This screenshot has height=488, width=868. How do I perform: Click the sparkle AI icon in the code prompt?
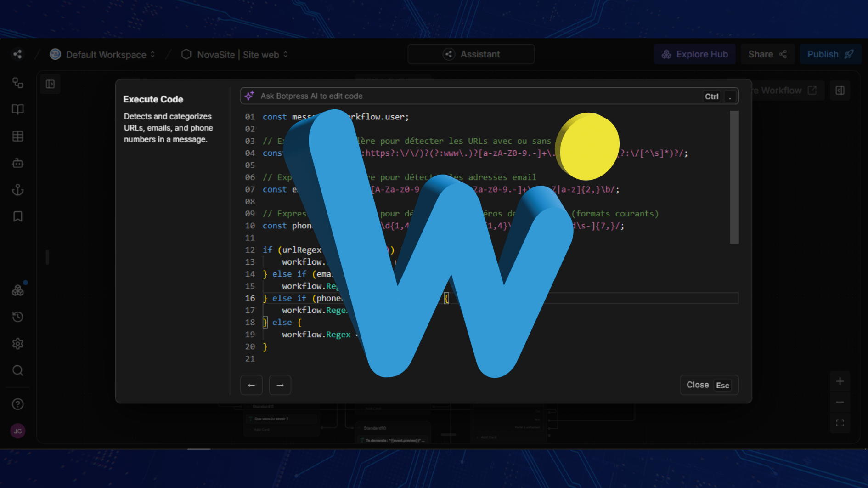[x=249, y=96]
